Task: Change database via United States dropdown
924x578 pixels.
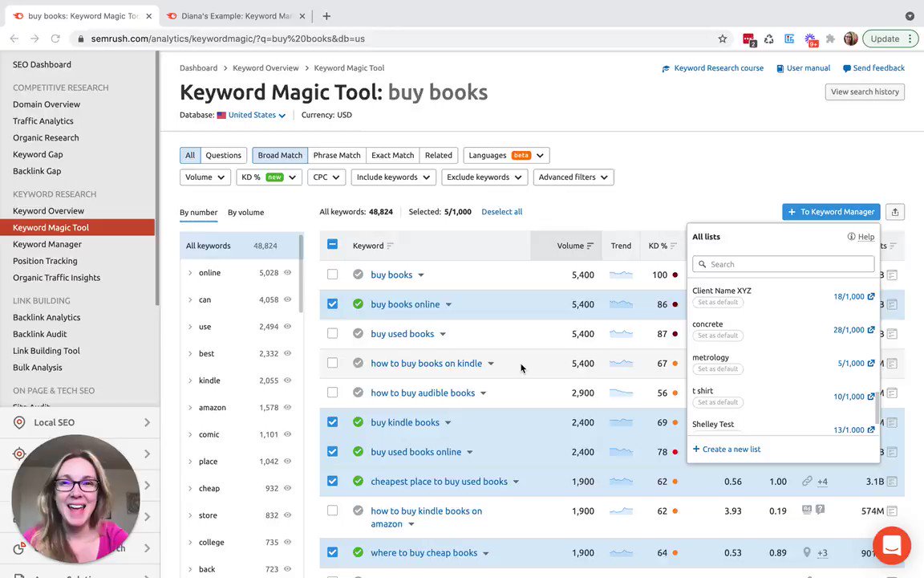Action: click(x=252, y=115)
